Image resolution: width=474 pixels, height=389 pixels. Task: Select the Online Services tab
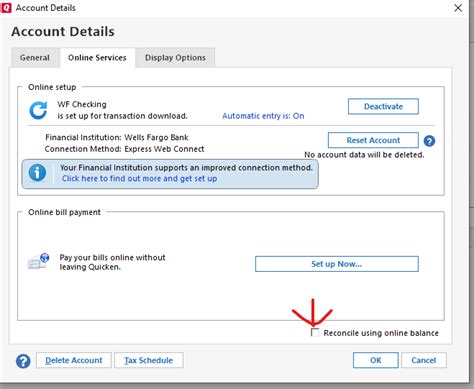(97, 58)
